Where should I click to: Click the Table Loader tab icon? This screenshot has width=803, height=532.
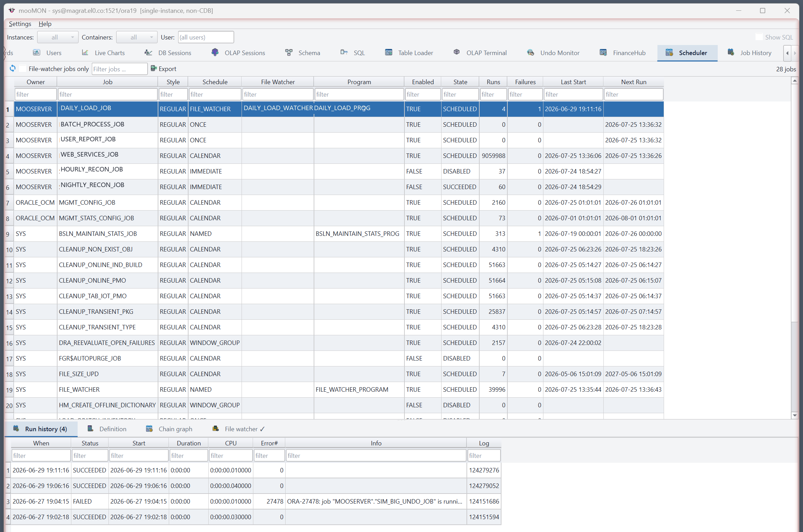click(x=389, y=53)
